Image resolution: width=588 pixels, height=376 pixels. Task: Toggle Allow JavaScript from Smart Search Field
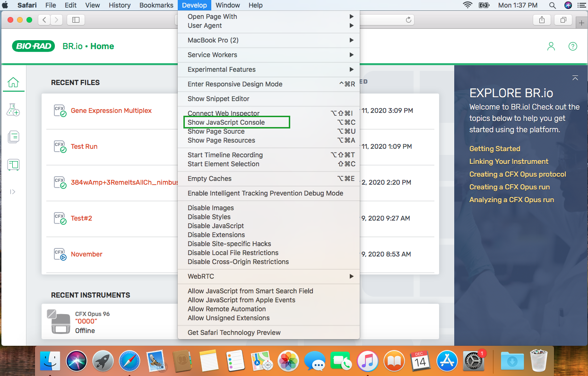pyautogui.click(x=268, y=291)
